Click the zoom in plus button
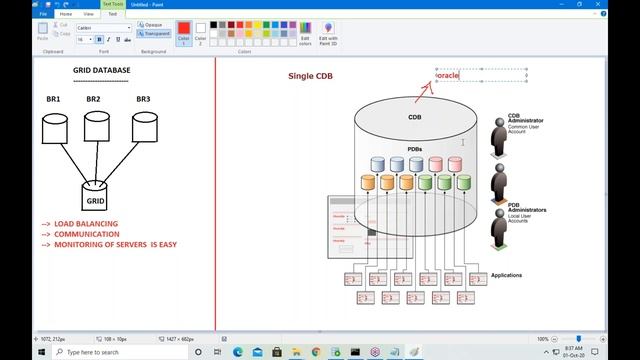The height and width of the screenshot is (360, 640). (x=603, y=339)
